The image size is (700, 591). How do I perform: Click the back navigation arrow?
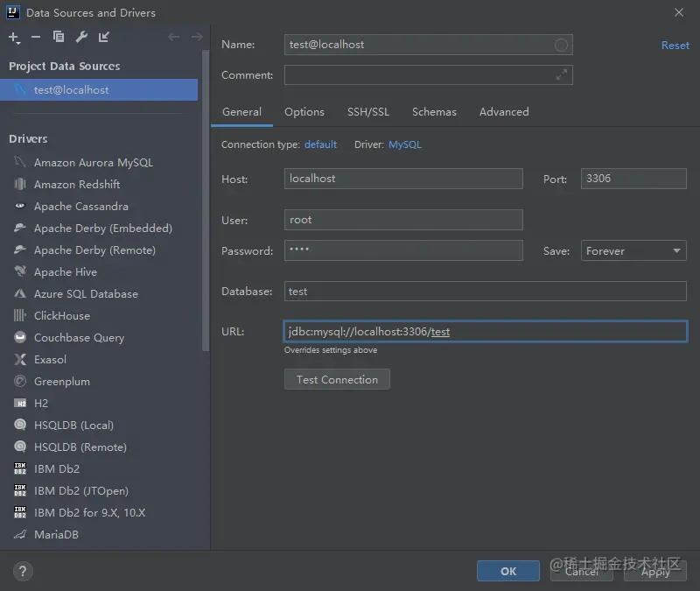(x=173, y=37)
